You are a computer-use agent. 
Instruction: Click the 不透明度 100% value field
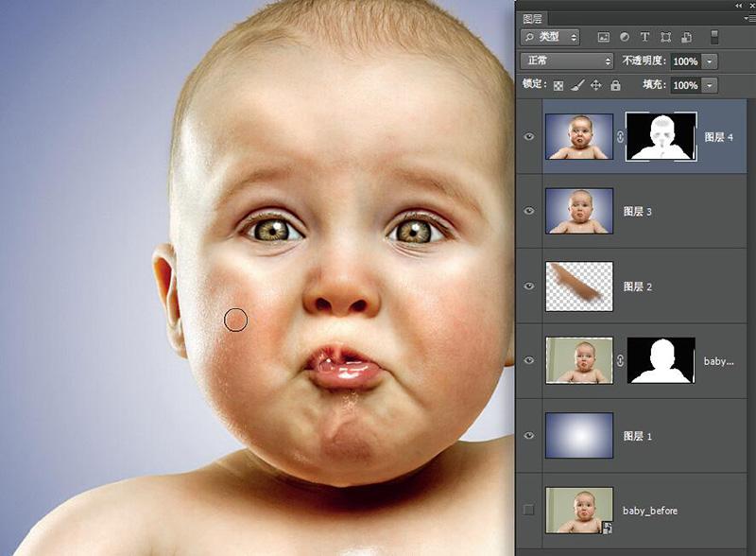pyautogui.click(x=685, y=61)
